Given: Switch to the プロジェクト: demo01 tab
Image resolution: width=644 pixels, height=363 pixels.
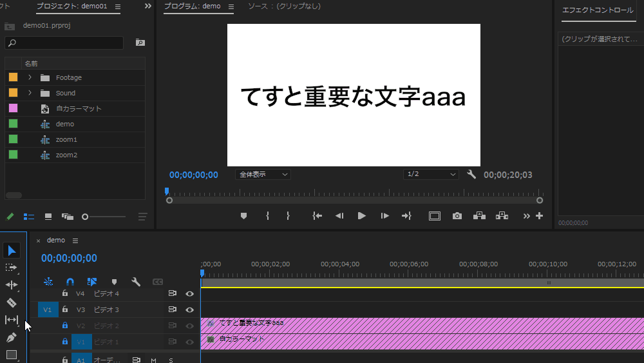Looking at the screenshot, I should click(72, 6).
